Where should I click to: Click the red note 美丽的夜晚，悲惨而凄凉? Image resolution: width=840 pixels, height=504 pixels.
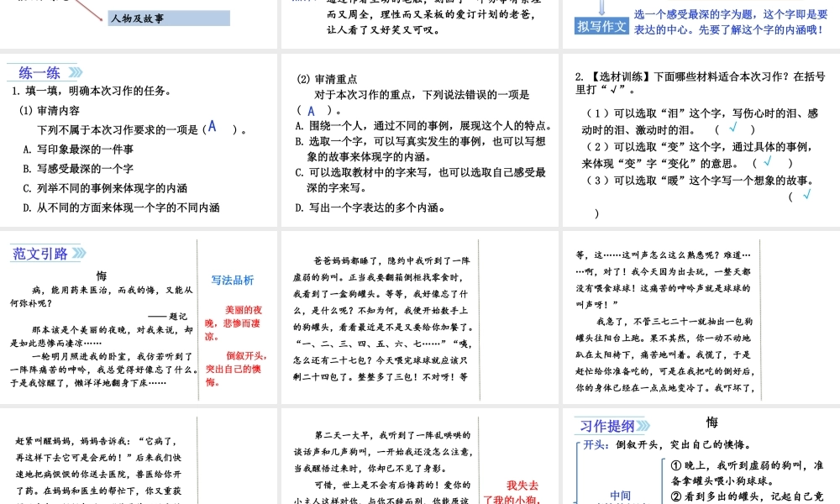pos(234,323)
